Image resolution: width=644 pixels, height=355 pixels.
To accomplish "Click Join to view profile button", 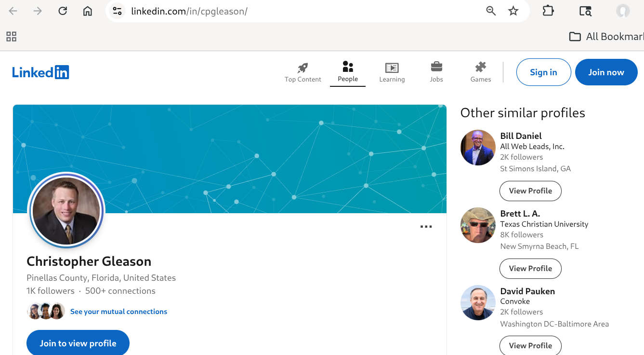I will point(78,343).
